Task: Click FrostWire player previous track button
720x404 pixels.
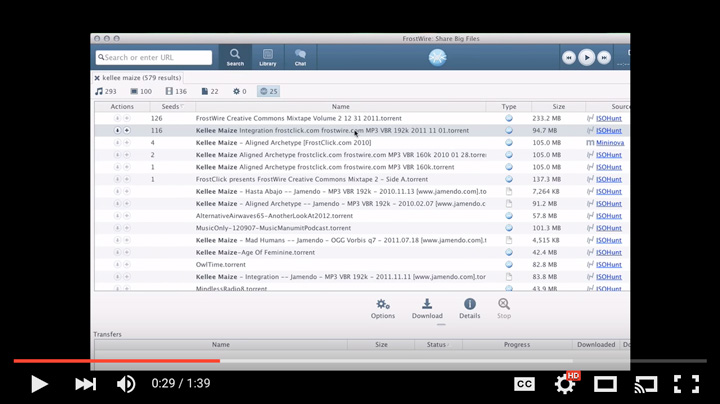Action: 568,57
